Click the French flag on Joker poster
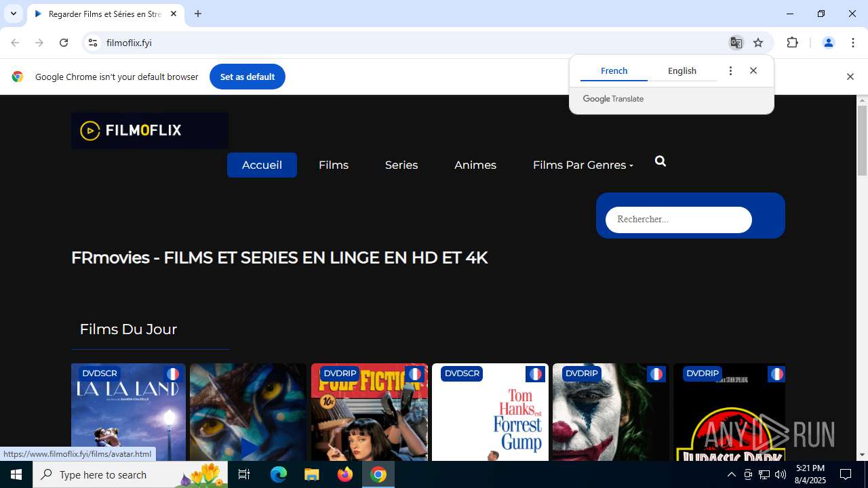Viewport: 868px width, 488px height. click(x=656, y=374)
